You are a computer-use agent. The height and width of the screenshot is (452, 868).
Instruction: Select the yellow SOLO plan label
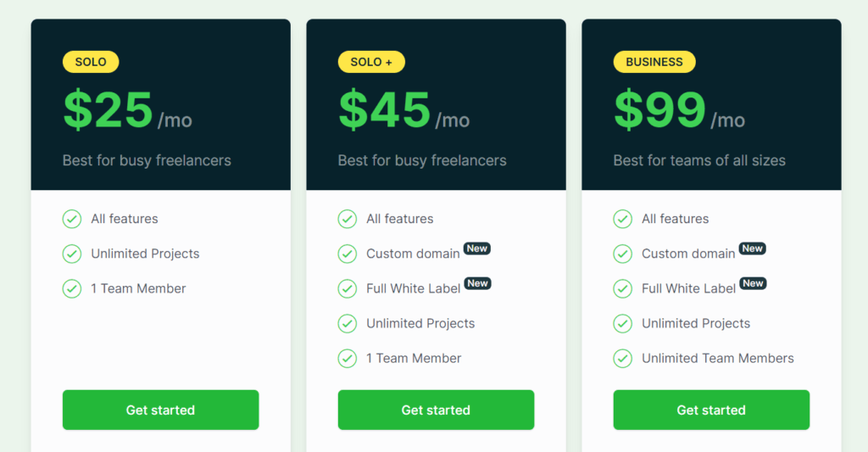pos(91,62)
